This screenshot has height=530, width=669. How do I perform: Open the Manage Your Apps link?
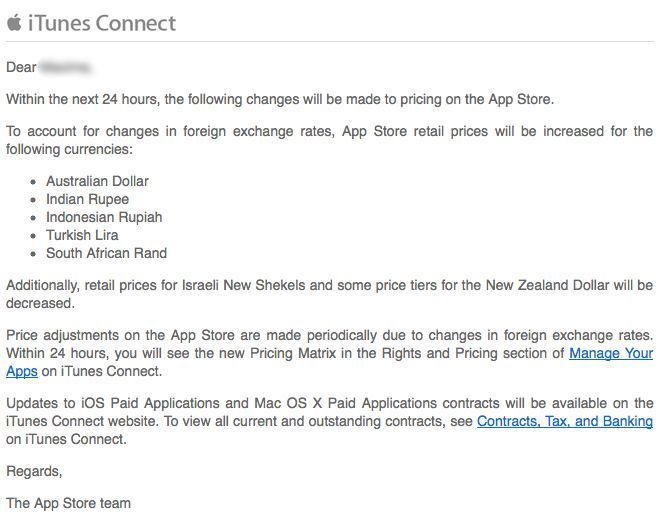click(611, 353)
